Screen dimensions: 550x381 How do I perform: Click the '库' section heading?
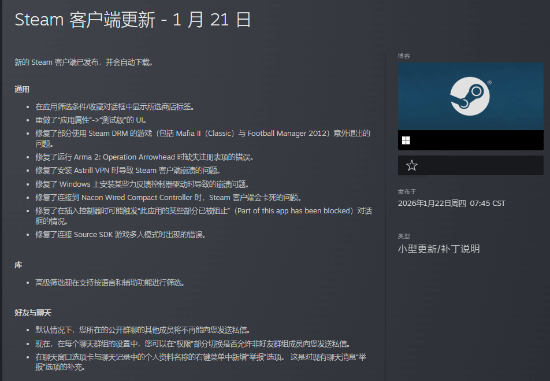click(x=18, y=265)
